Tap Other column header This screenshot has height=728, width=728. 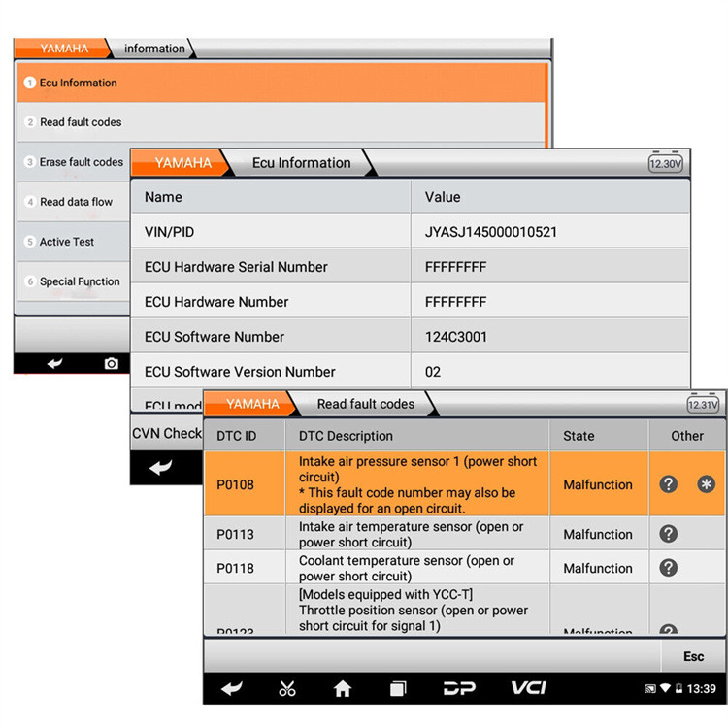pyautogui.click(x=687, y=436)
